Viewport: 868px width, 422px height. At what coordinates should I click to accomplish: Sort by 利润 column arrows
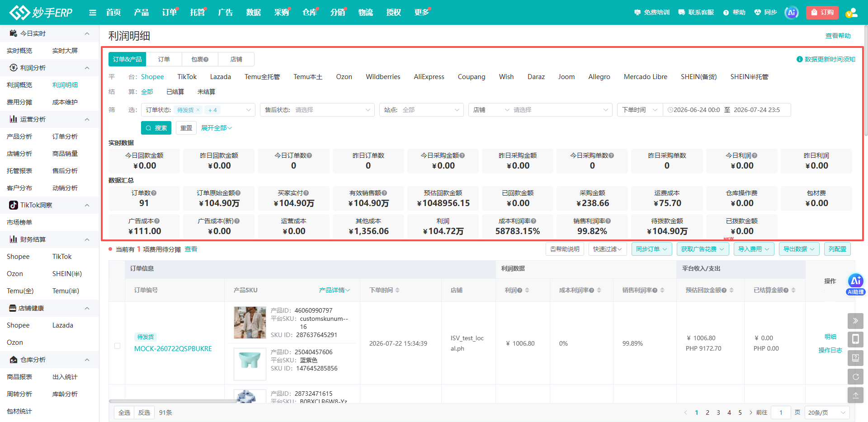(x=527, y=290)
